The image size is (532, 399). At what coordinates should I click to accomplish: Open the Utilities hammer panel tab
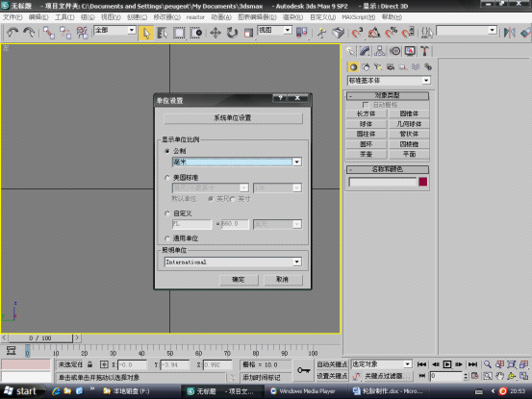click(x=424, y=51)
